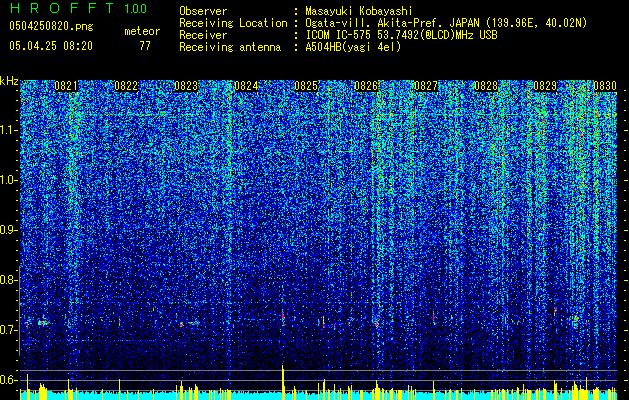629x400 pixels.
Task: Click the 0825 time marker
Action: point(306,86)
